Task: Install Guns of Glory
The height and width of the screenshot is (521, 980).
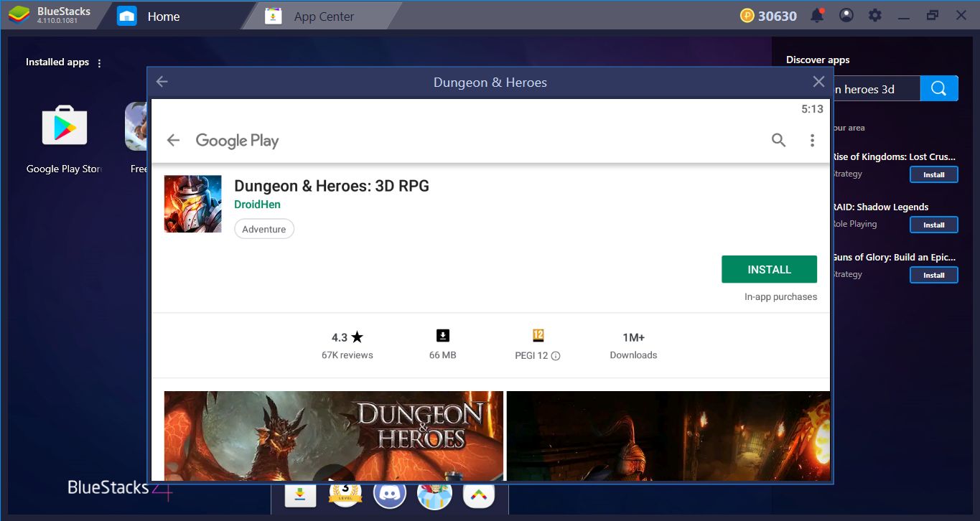Action: [x=933, y=275]
